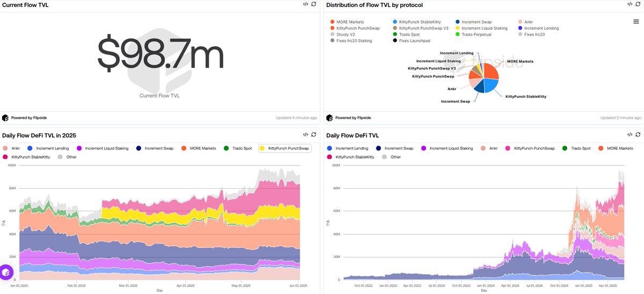
Task: Open the pie chart hamburger context menu
Action: 635,21
